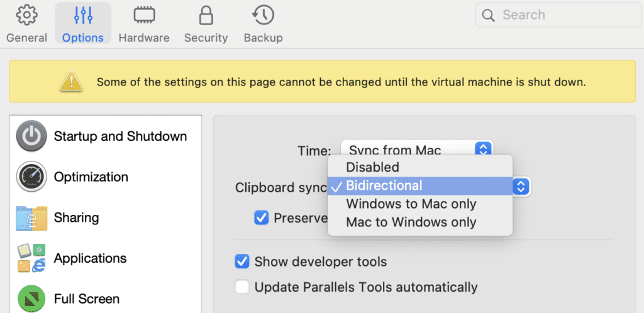Select the checked Bidirectional option
The height and width of the screenshot is (313, 644).
tap(384, 186)
